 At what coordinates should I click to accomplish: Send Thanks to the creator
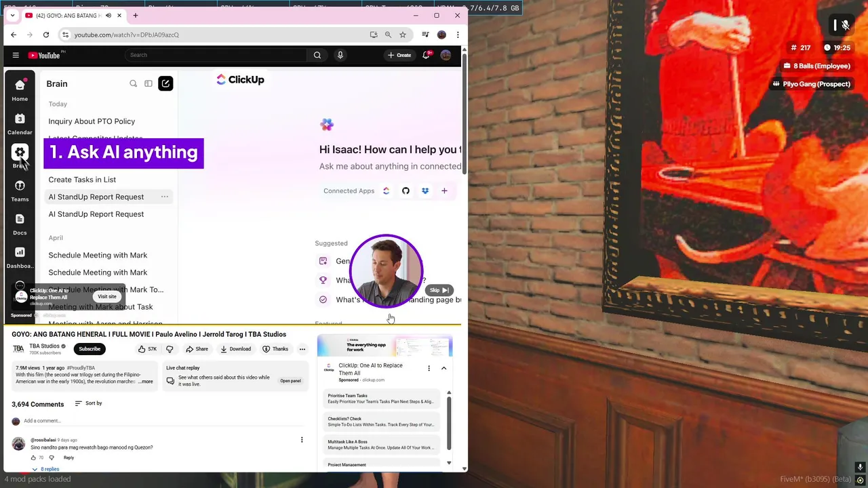pyautogui.click(x=276, y=349)
